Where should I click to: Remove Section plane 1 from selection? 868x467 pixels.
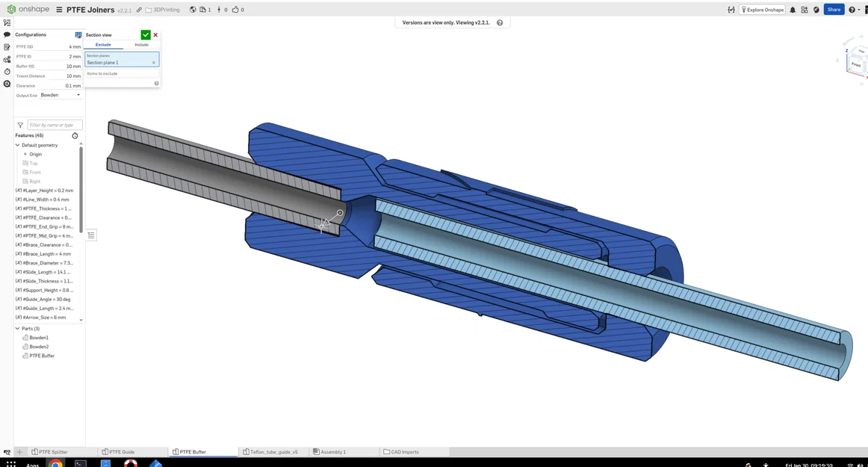154,63
